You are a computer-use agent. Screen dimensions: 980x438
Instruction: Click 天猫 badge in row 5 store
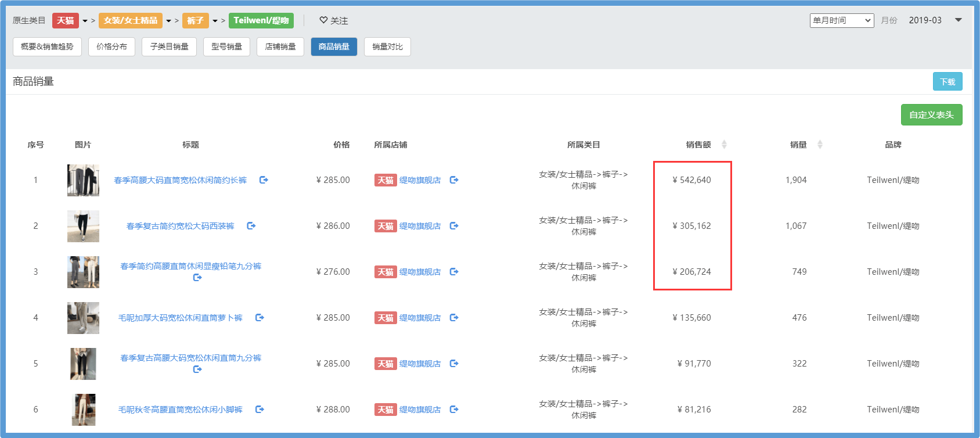point(385,364)
